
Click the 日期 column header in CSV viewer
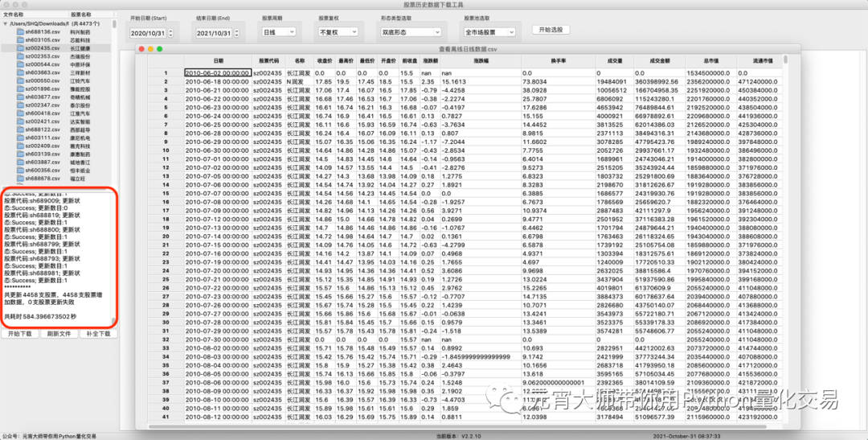point(219,60)
